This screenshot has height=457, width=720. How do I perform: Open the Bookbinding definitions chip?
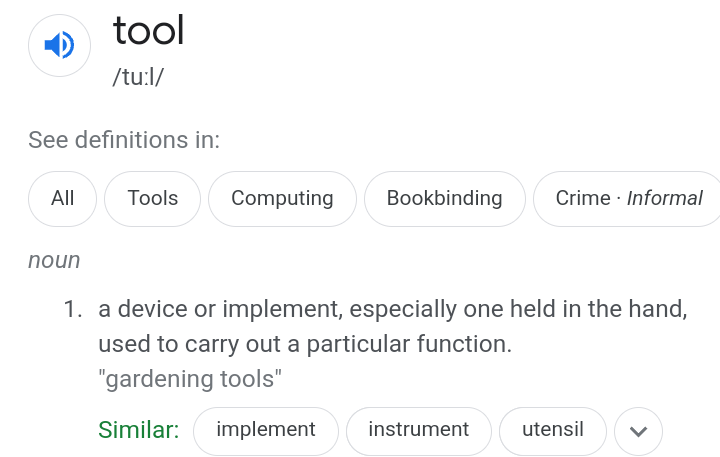[444, 199]
